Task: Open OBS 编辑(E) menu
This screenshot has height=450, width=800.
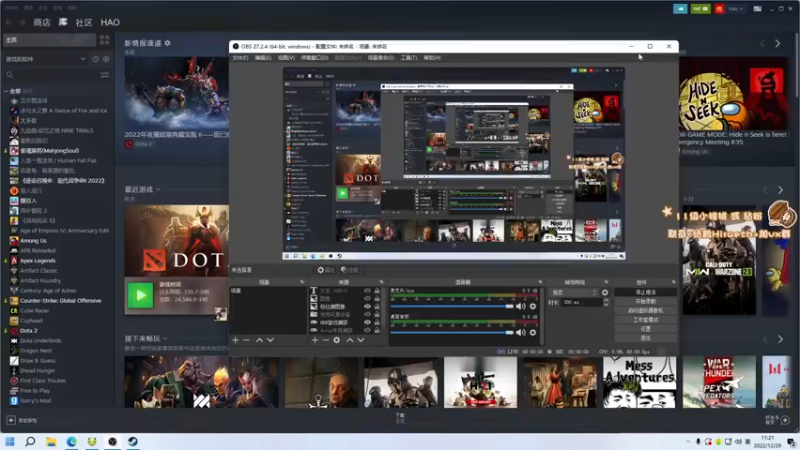Action: tap(263, 58)
